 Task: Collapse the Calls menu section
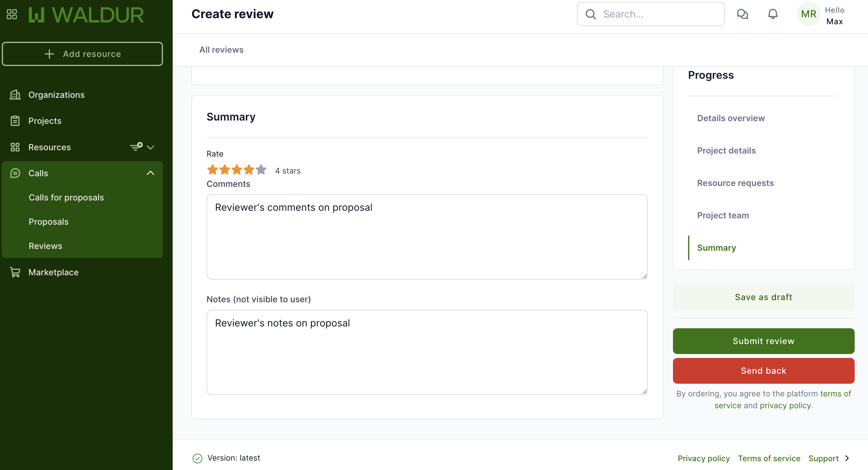tap(150, 173)
